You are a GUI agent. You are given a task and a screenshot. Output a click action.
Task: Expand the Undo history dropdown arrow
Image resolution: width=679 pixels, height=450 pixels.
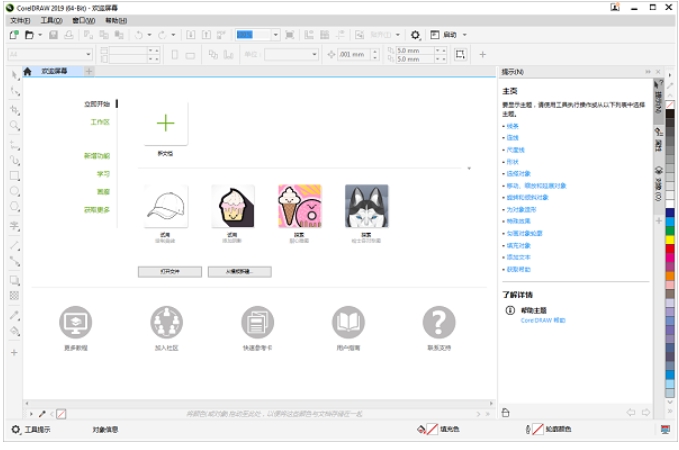(x=149, y=35)
